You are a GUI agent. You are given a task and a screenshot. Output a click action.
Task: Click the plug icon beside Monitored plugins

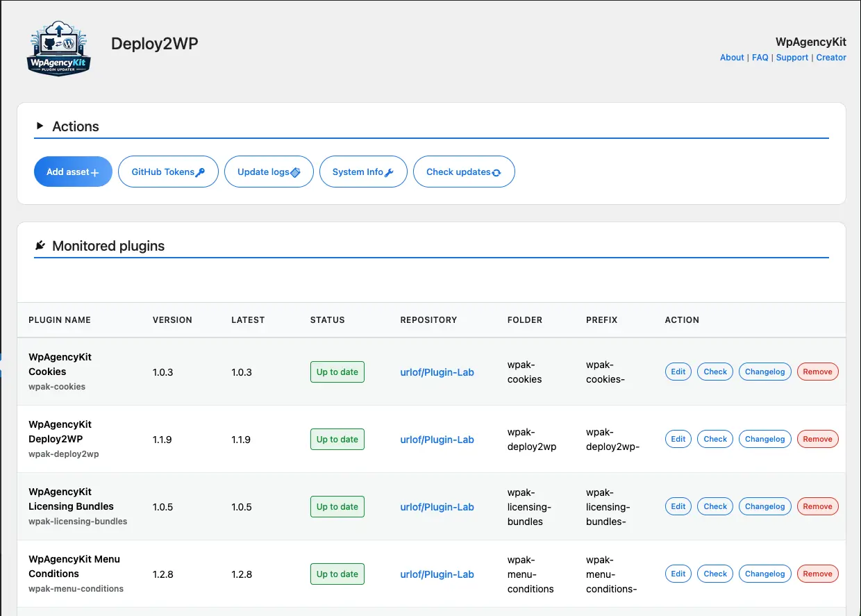40,246
